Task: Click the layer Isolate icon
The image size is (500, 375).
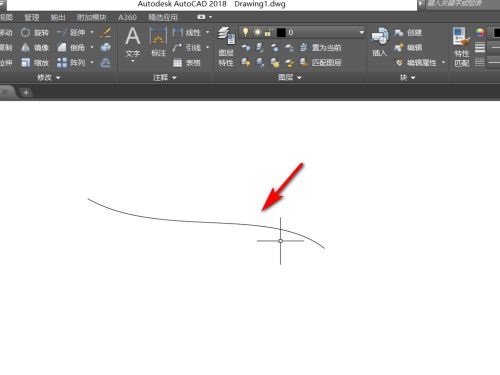Action: tap(260, 48)
